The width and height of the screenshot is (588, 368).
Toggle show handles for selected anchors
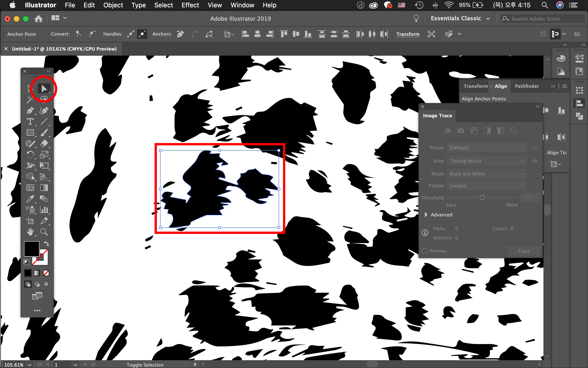coord(131,34)
